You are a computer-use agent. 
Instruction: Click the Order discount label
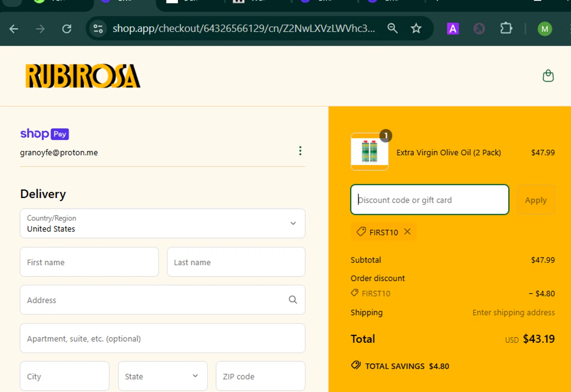point(378,278)
